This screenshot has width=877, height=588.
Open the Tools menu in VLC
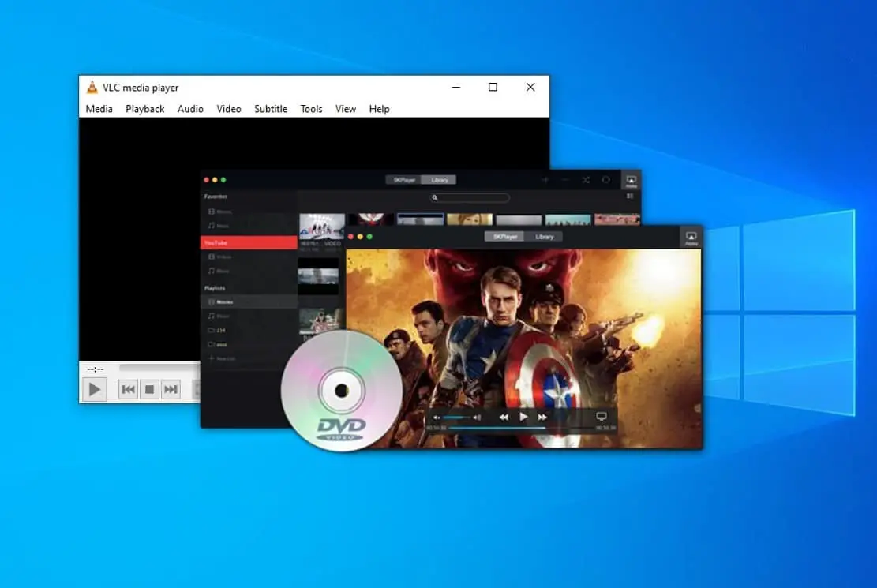(x=311, y=109)
